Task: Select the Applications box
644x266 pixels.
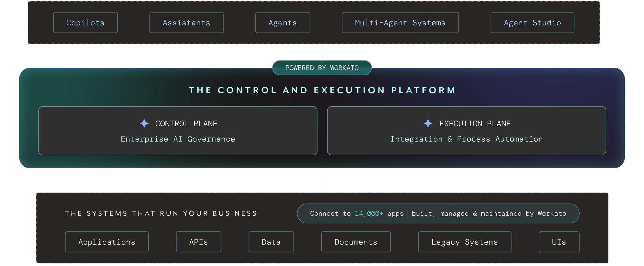Action: (107, 242)
